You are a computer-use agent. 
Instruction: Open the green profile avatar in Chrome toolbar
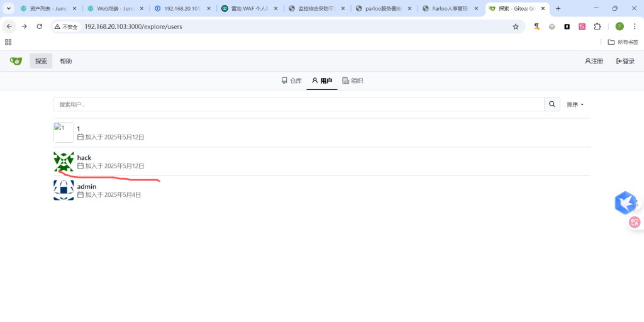coord(619,26)
